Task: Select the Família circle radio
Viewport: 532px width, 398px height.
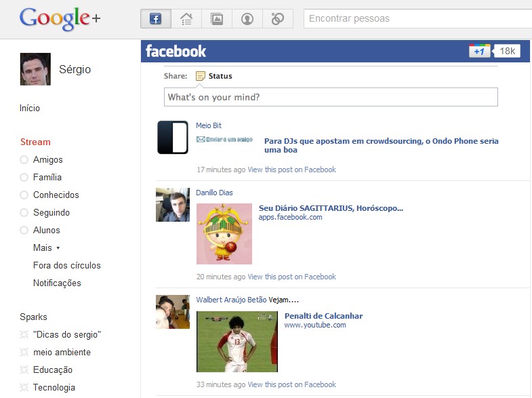Action: 24,178
